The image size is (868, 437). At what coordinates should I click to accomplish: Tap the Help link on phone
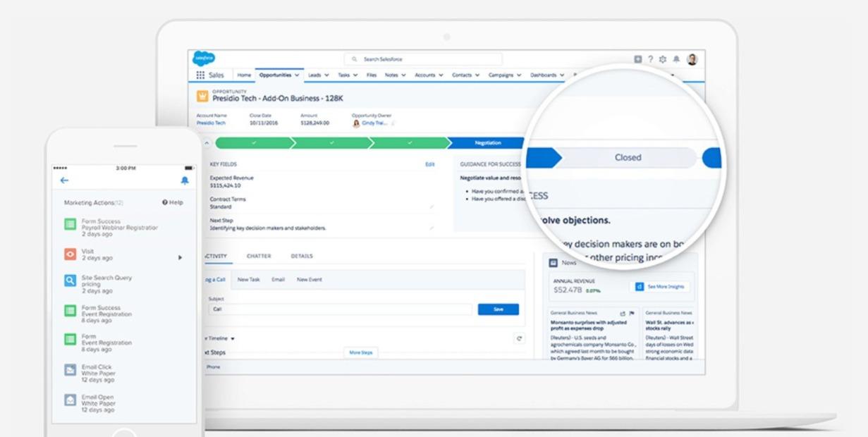click(173, 202)
